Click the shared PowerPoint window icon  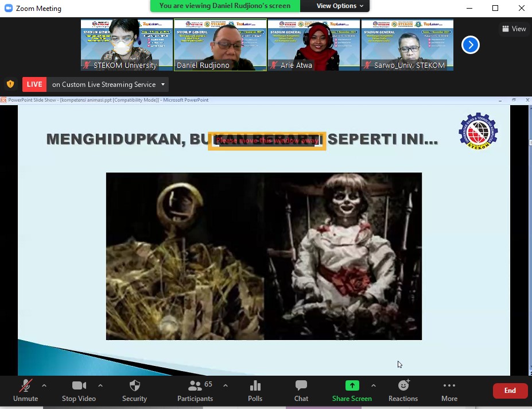[3, 100]
